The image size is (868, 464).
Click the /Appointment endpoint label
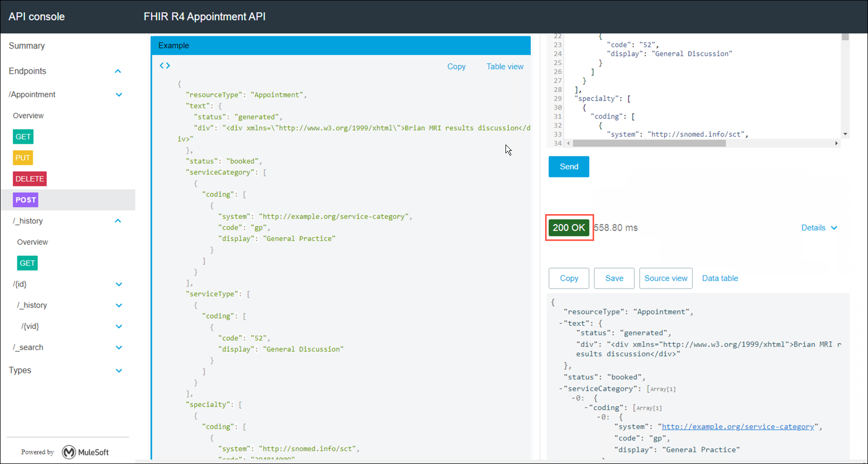(x=32, y=95)
